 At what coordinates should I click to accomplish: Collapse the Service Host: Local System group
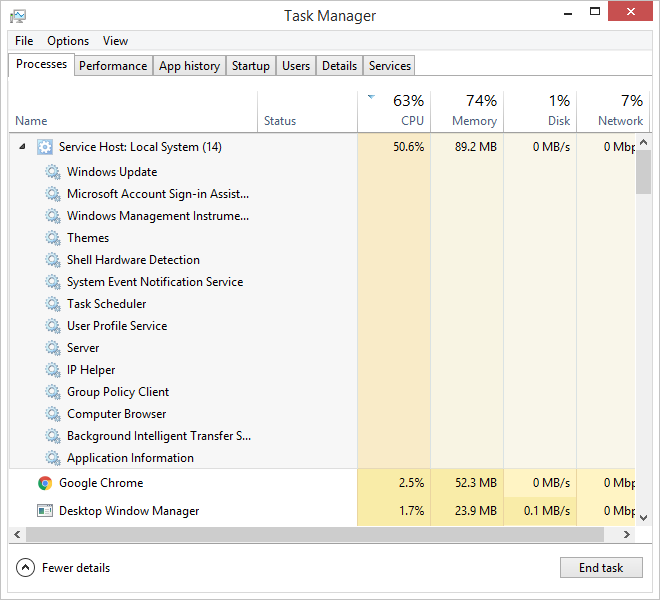(23, 147)
